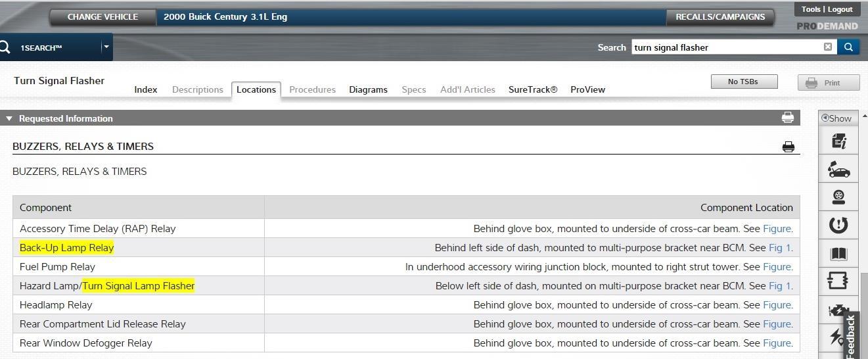Image resolution: width=868 pixels, height=359 pixels.
Task: Click 'Accessory Time Delay (RAP) Relay' cell
Action: click(139, 229)
